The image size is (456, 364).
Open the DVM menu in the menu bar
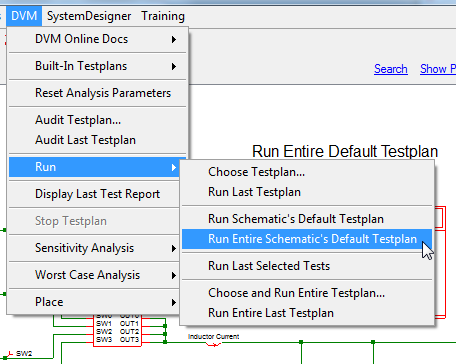(24, 16)
